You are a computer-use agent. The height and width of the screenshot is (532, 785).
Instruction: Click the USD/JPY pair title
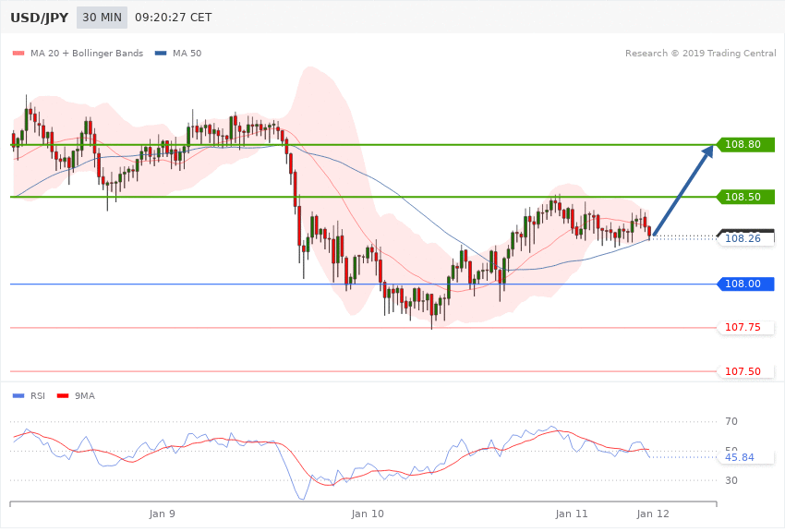tap(39, 18)
